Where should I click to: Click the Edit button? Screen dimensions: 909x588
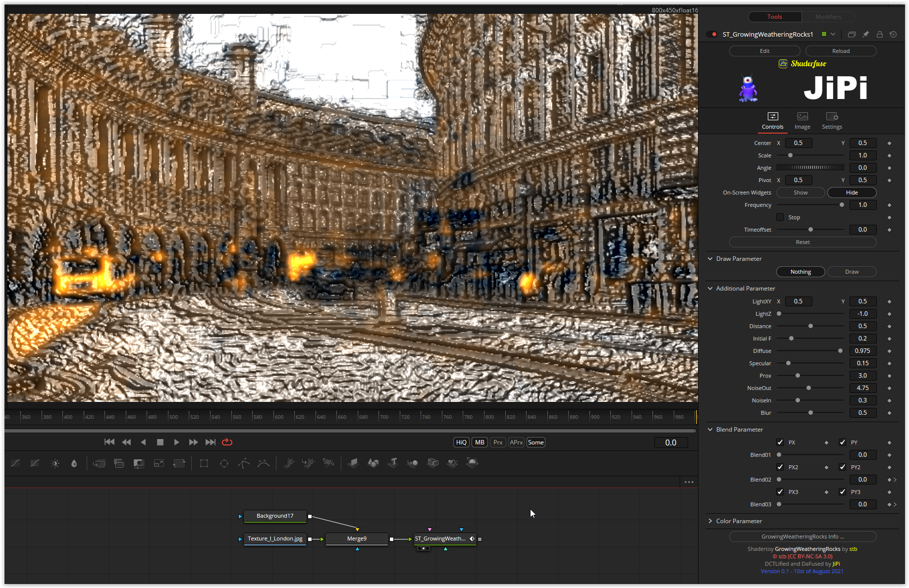pos(765,51)
